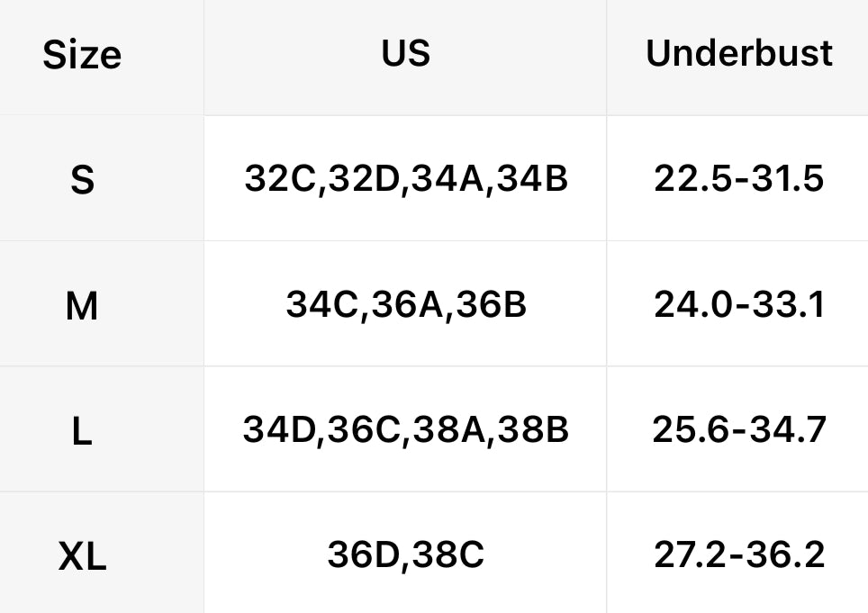Click the 32C,32D,34A,34B US sizes cell
Image resolution: width=868 pixels, height=613 pixels.
point(406,180)
